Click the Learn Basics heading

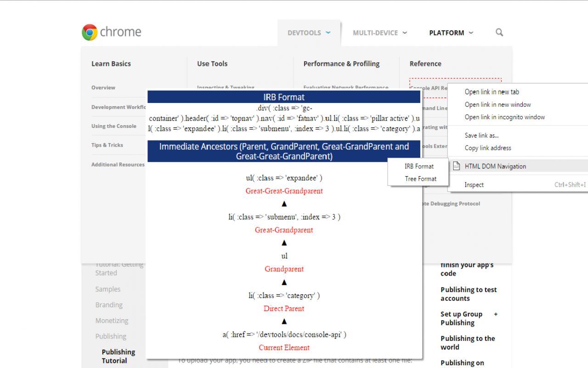coord(111,63)
